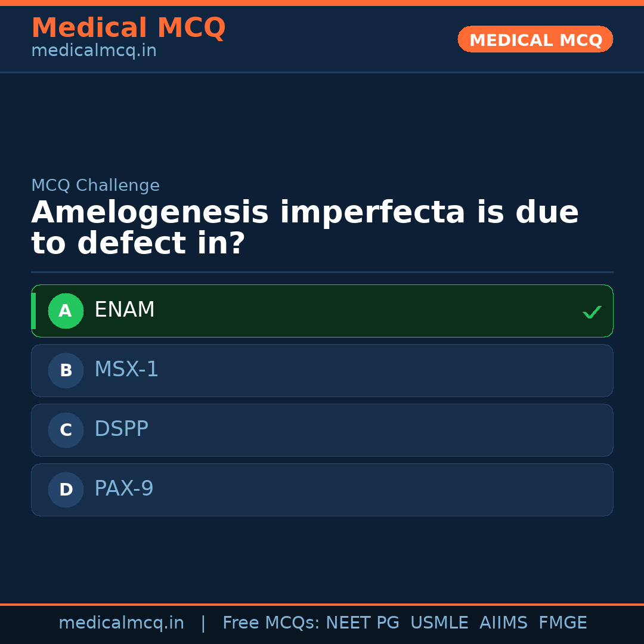Viewport: 644px width, 644px height.
Task: Click the MEDICAL MCQ orange badge
Action: (535, 39)
